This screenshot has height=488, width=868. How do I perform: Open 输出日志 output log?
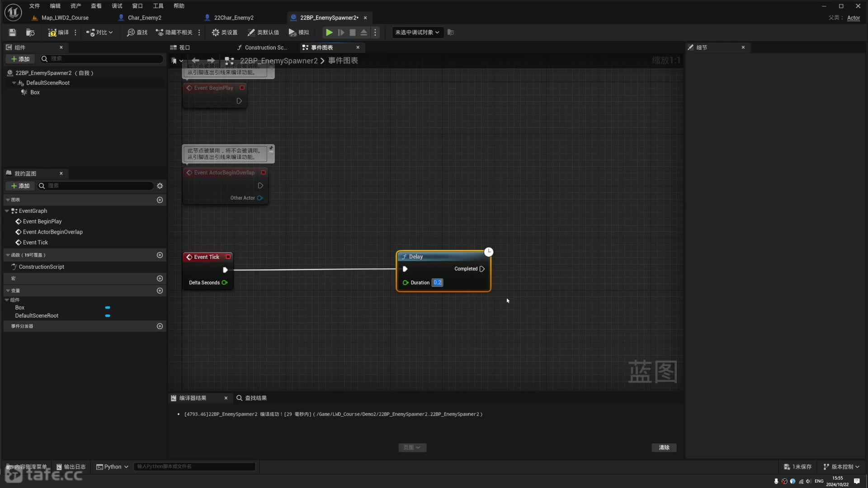71,467
